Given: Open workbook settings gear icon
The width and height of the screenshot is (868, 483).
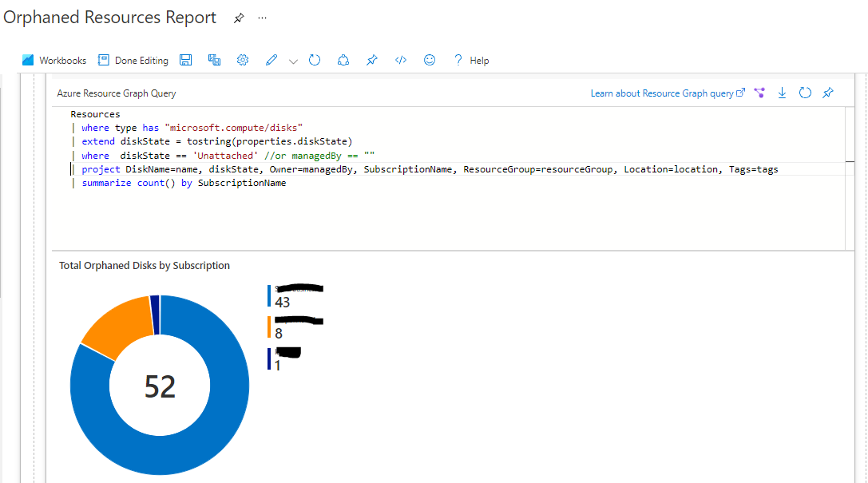Looking at the screenshot, I should (x=243, y=61).
